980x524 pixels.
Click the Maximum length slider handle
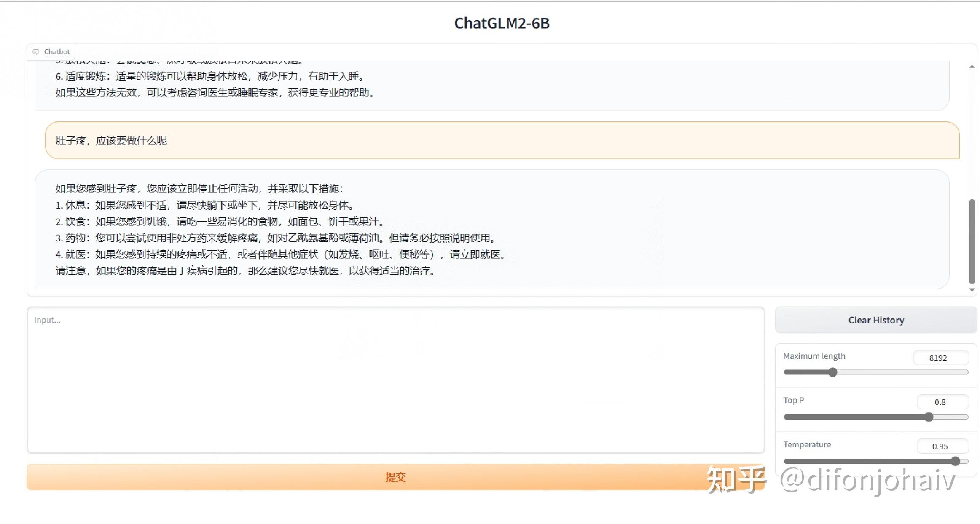[x=832, y=372]
